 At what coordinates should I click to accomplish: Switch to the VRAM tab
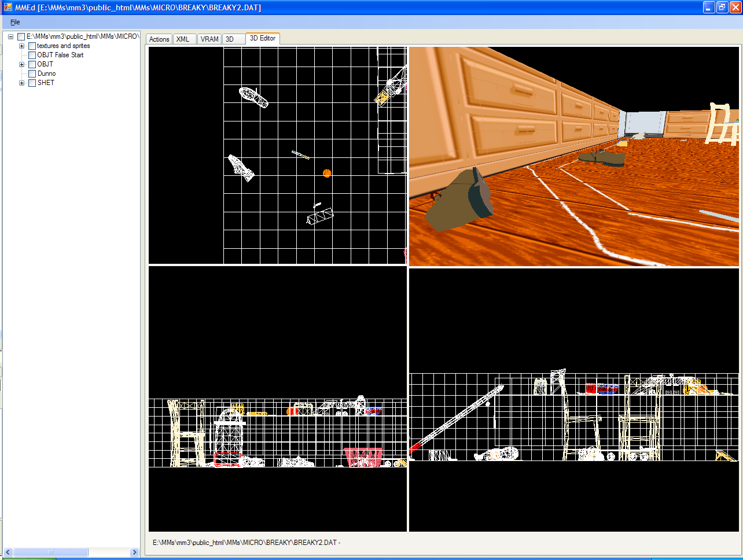tap(209, 39)
